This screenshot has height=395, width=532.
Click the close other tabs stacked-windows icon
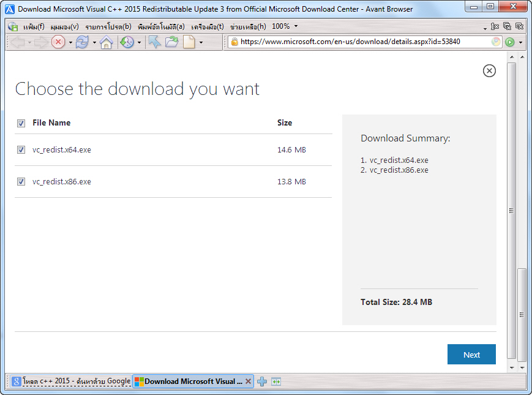point(508,26)
